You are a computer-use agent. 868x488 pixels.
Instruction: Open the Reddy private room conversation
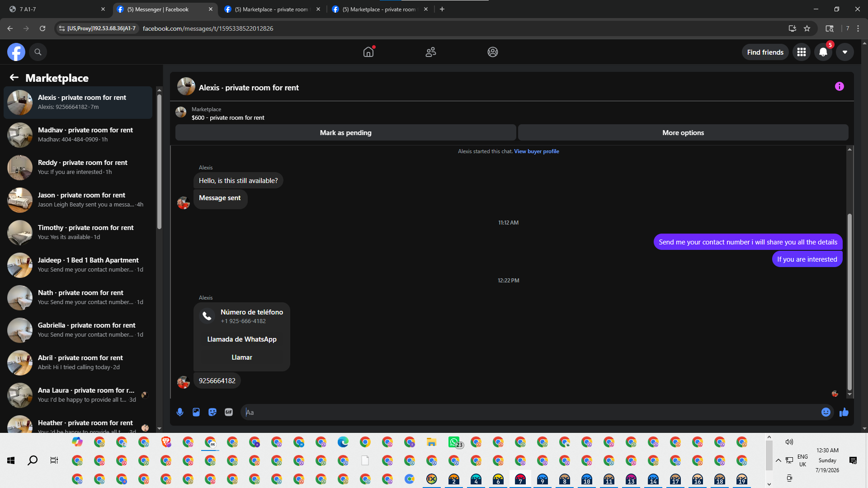click(78, 168)
